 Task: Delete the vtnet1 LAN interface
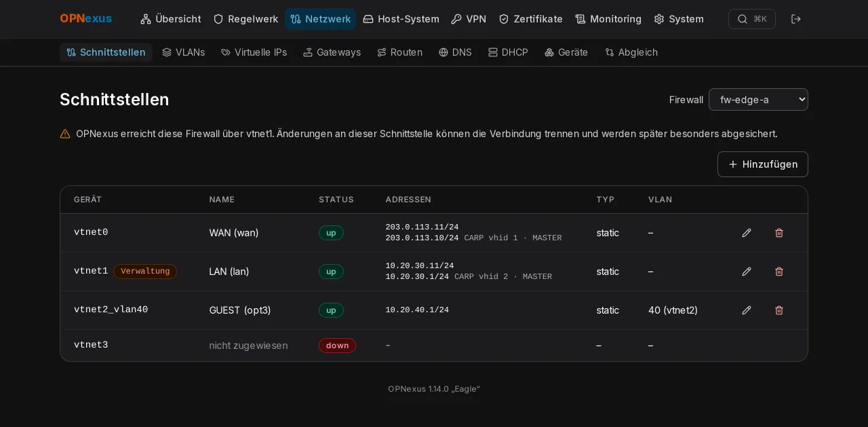[779, 272]
